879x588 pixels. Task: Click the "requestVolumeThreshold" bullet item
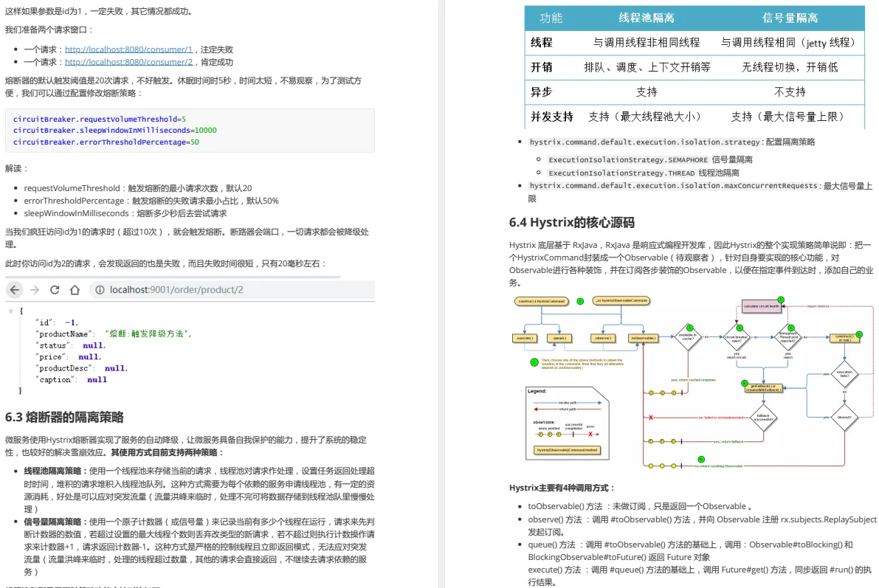click(x=138, y=188)
